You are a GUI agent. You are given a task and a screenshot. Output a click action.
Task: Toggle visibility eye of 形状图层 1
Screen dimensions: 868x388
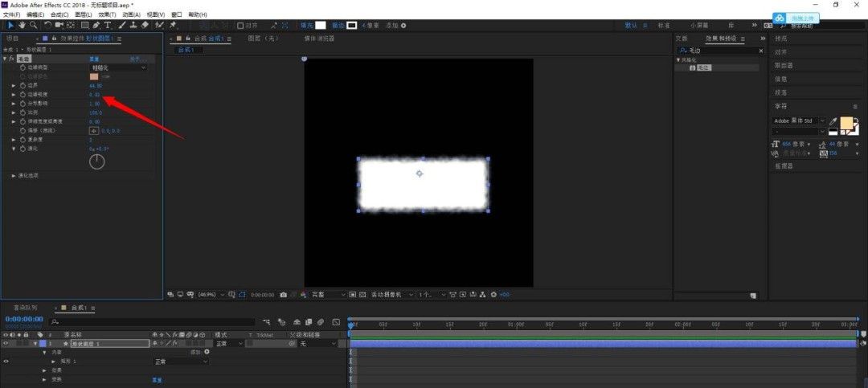[x=6, y=343]
